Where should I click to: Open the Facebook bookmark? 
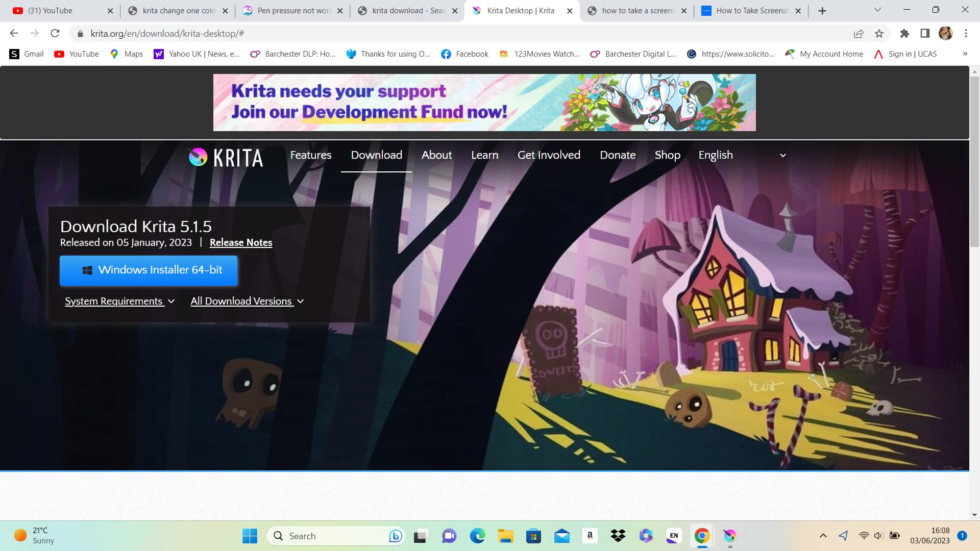pyautogui.click(x=465, y=54)
